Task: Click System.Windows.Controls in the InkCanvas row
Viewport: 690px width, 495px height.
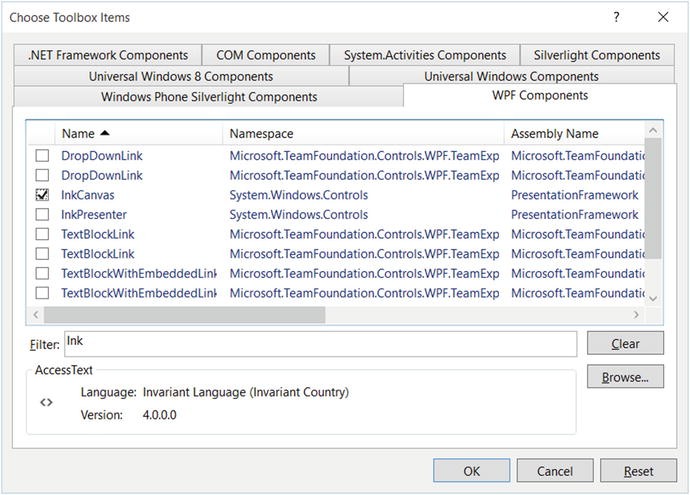Action: pos(298,195)
